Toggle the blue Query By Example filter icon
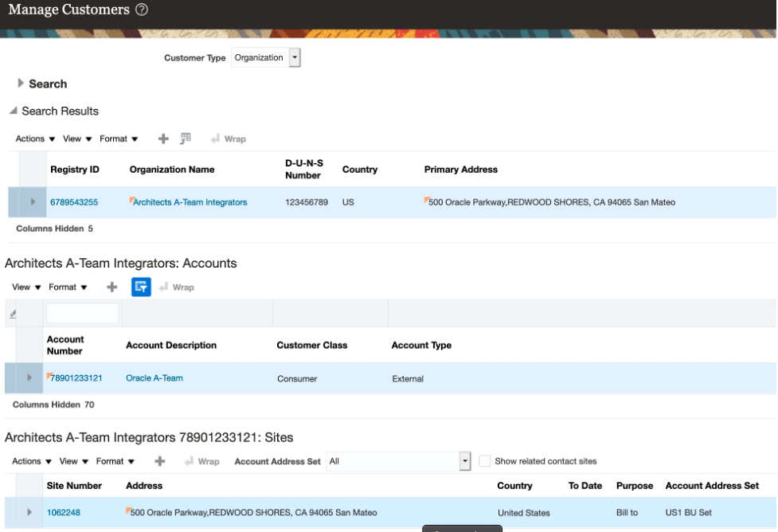 click(x=141, y=287)
